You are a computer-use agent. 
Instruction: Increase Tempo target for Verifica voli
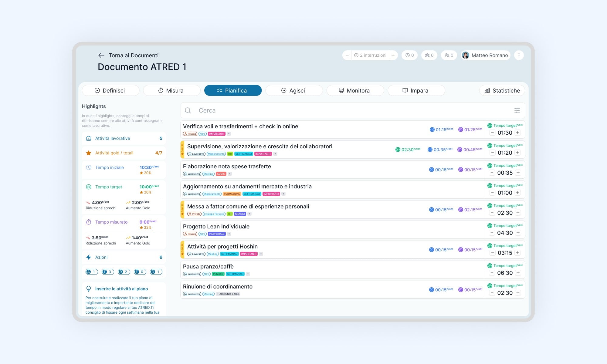coord(518,133)
